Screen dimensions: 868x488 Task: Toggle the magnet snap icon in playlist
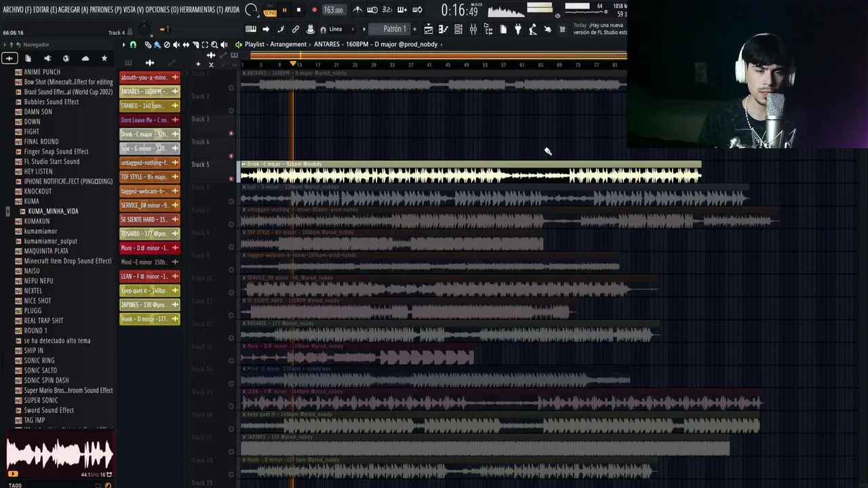[x=133, y=45]
